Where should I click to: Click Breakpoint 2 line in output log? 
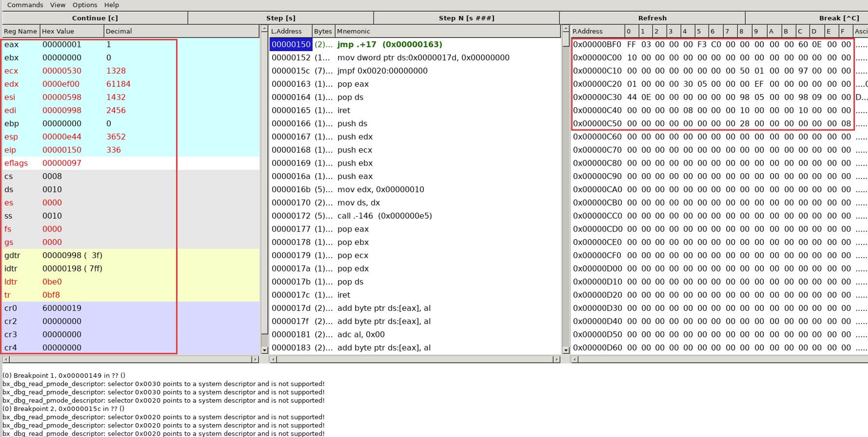[63, 409]
